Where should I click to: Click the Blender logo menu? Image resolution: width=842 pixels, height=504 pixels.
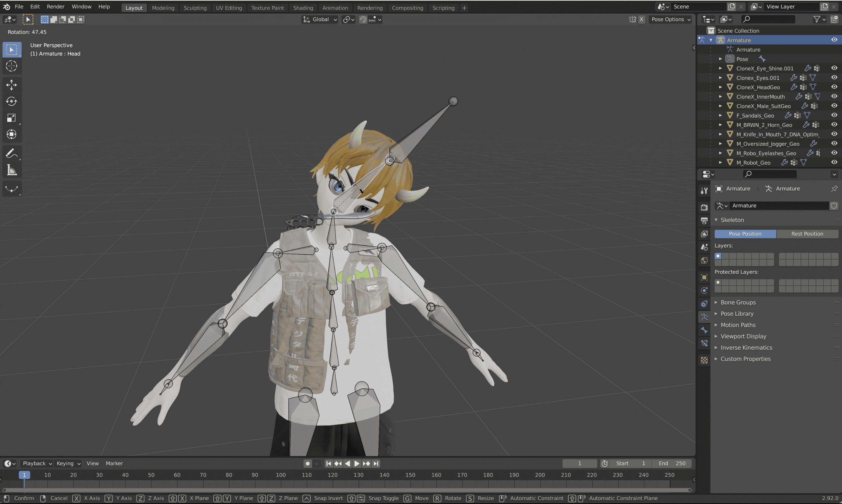6,6
